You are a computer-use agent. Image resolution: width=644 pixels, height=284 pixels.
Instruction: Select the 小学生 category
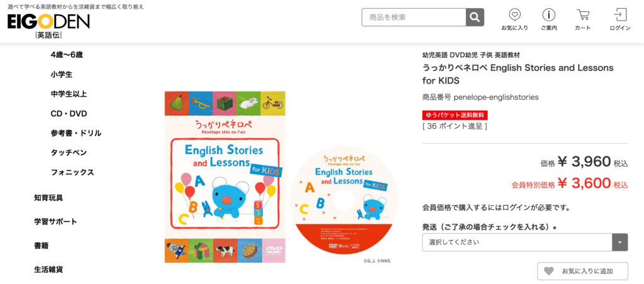click(62, 74)
